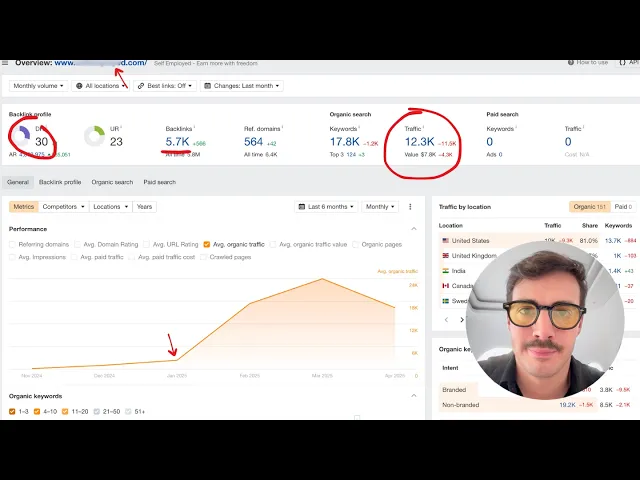Viewport: 640px width, 480px height.
Task: Enable the Referring domains checkbox
Action: [x=12, y=244]
